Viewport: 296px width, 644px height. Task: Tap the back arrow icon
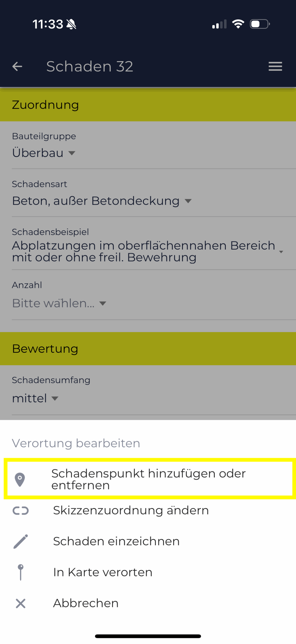[17, 66]
